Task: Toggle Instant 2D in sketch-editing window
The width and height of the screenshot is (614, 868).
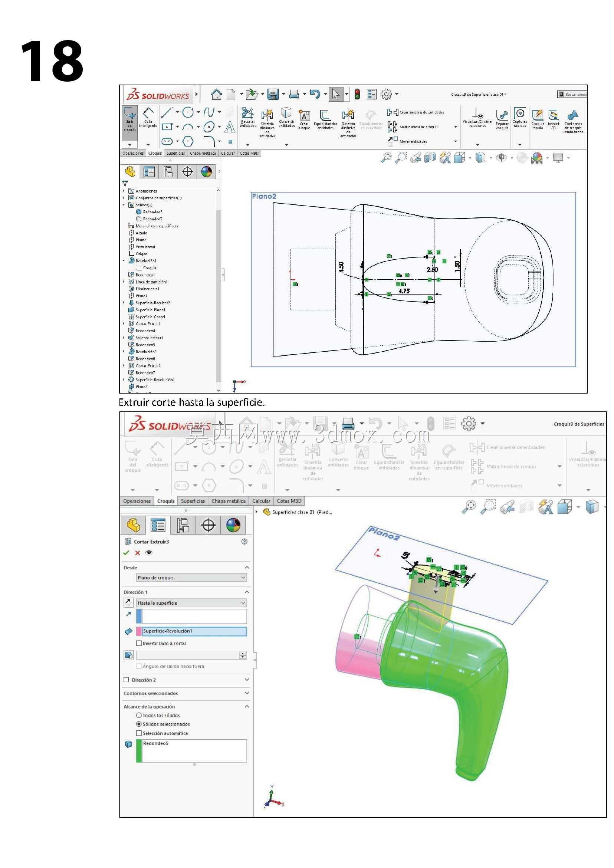Action: pyautogui.click(x=554, y=120)
